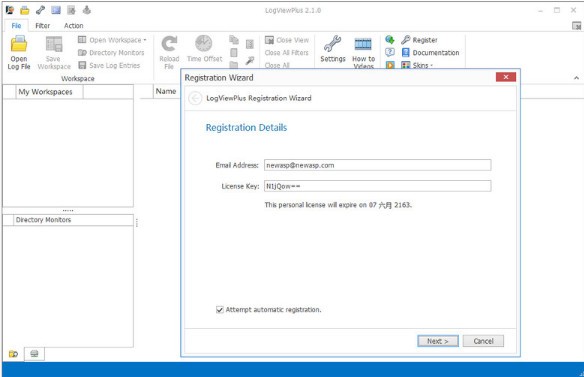The width and height of the screenshot is (584, 377).
Task: Switch to the File ribbon tab
Action: tap(16, 25)
